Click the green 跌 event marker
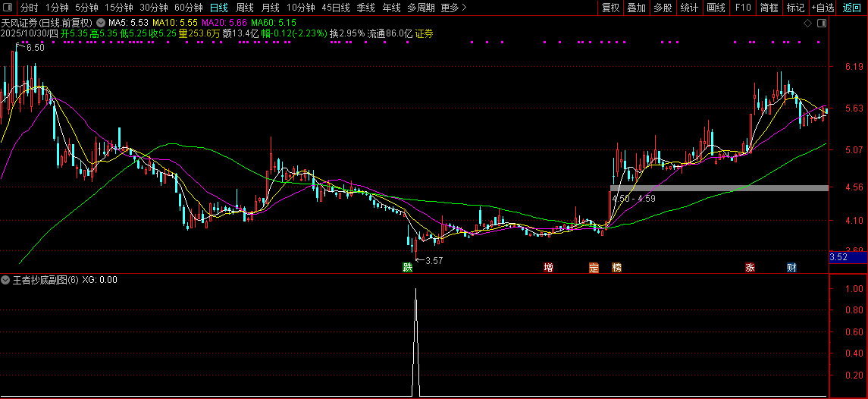Viewport: 868px width, 399px height. (407, 268)
